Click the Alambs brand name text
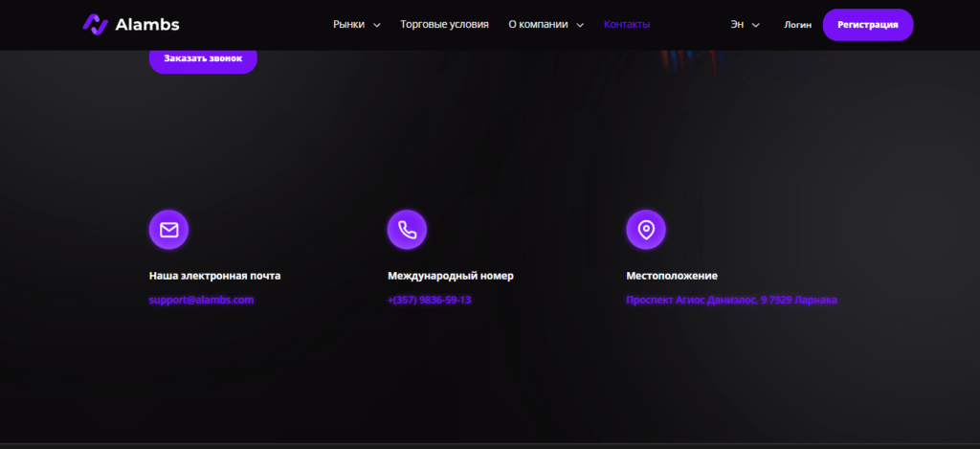Viewport: 980px width, 449px height. pyautogui.click(x=147, y=24)
